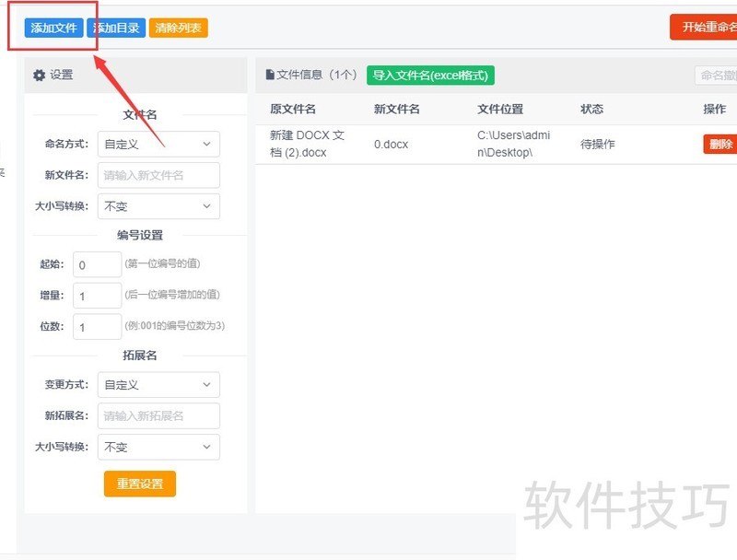Image resolution: width=737 pixels, height=560 pixels.
Task: Click the 添加文件 (Add File) button
Action: 53,28
